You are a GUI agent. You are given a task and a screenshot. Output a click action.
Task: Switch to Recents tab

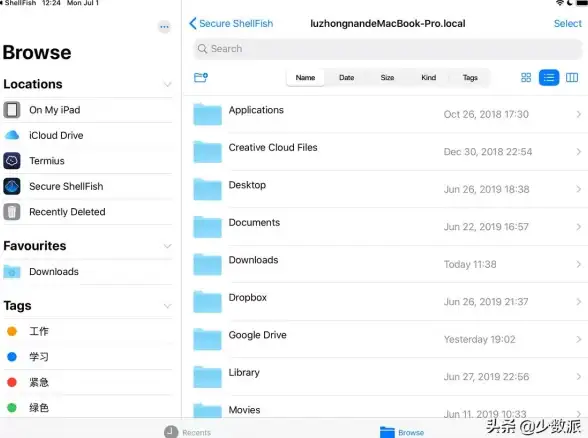point(188,432)
